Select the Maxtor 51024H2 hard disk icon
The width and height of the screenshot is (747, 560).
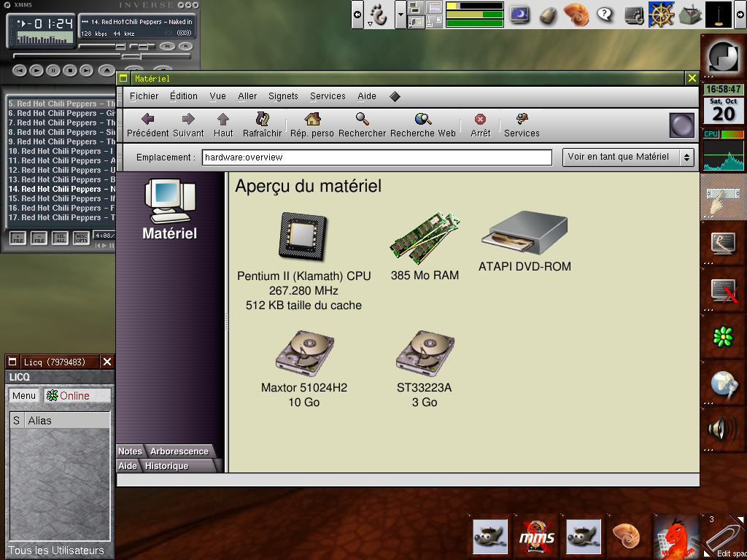[304, 354]
